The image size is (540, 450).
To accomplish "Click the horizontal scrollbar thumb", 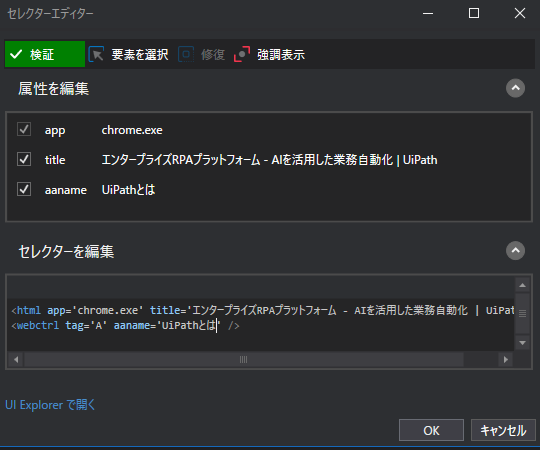I will point(243,360).
